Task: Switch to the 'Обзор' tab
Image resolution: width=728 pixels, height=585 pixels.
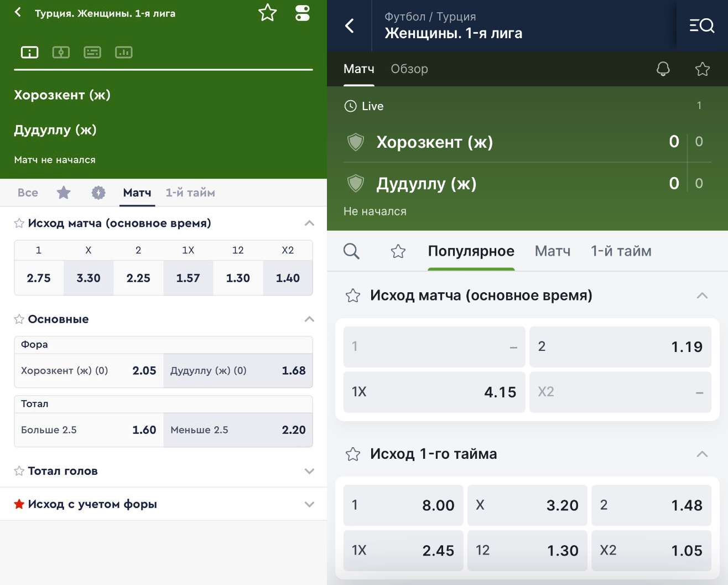Action: (409, 69)
